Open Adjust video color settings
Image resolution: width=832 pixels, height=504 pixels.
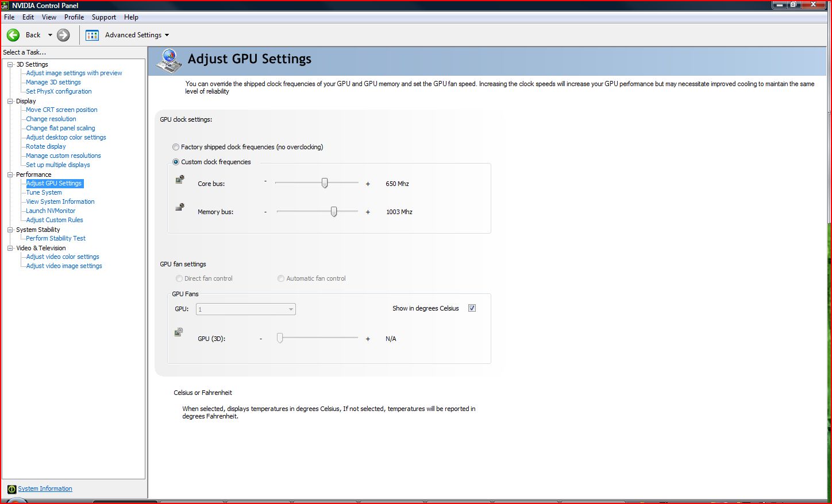[x=63, y=257]
